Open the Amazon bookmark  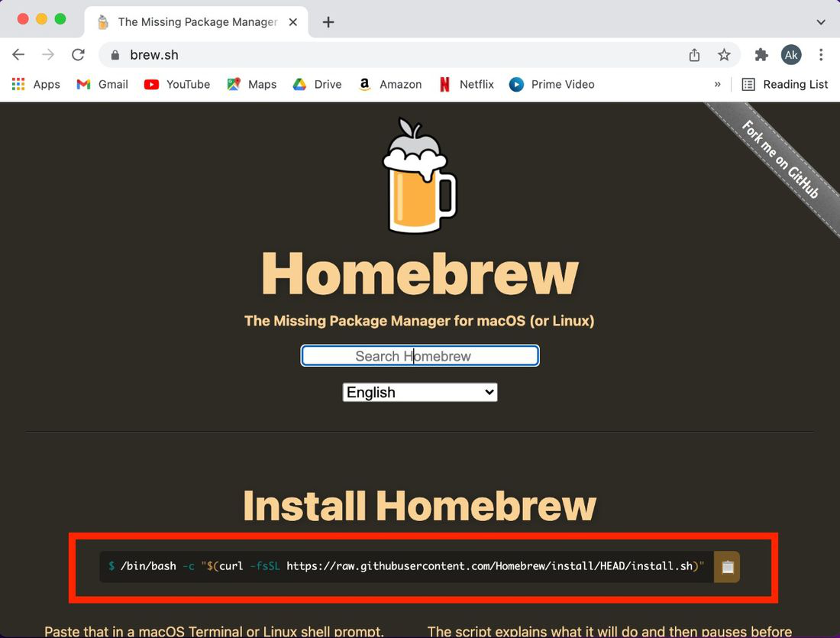390,84
